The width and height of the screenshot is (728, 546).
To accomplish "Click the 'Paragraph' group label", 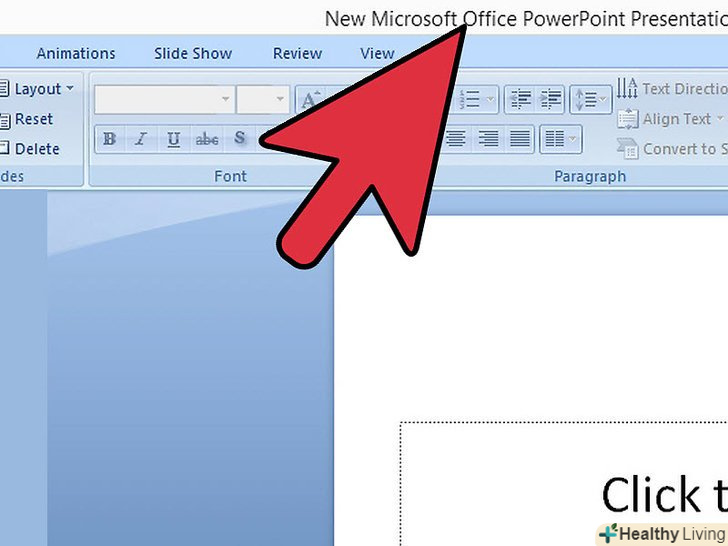I will 590,176.
